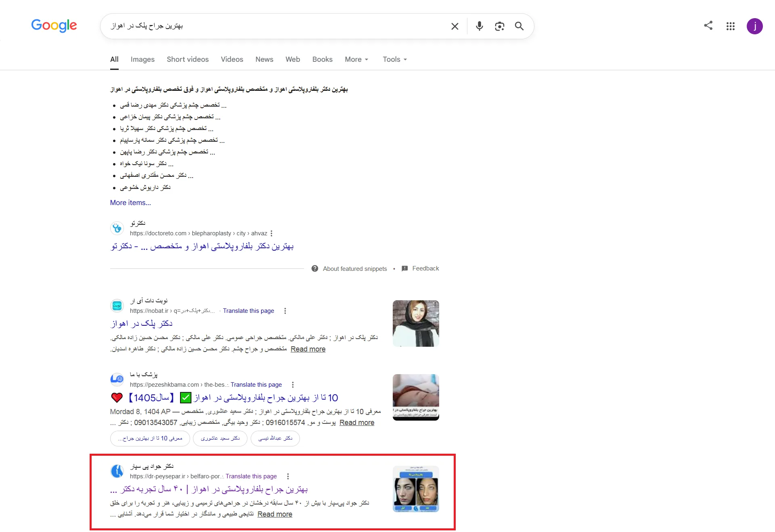Click Read more in nobat.ir snippet

tap(308, 349)
